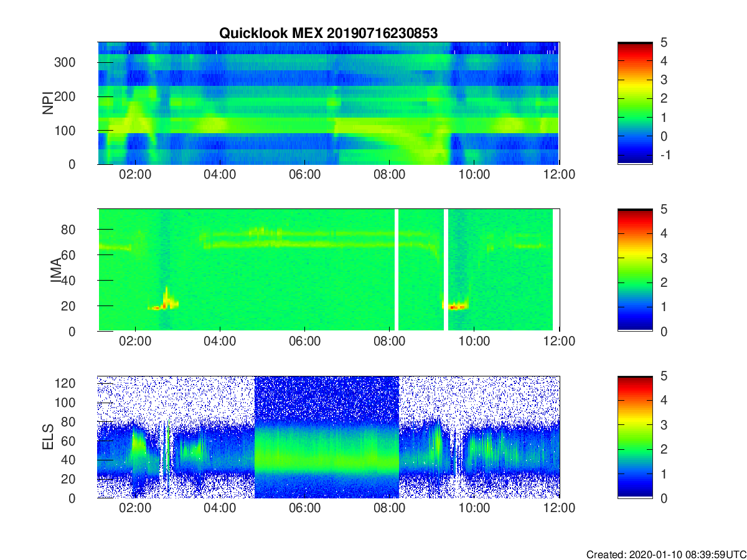Click the "12:00" tick under the NPI panel
This screenshot has height=560, width=747.
(x=560, y=175)
